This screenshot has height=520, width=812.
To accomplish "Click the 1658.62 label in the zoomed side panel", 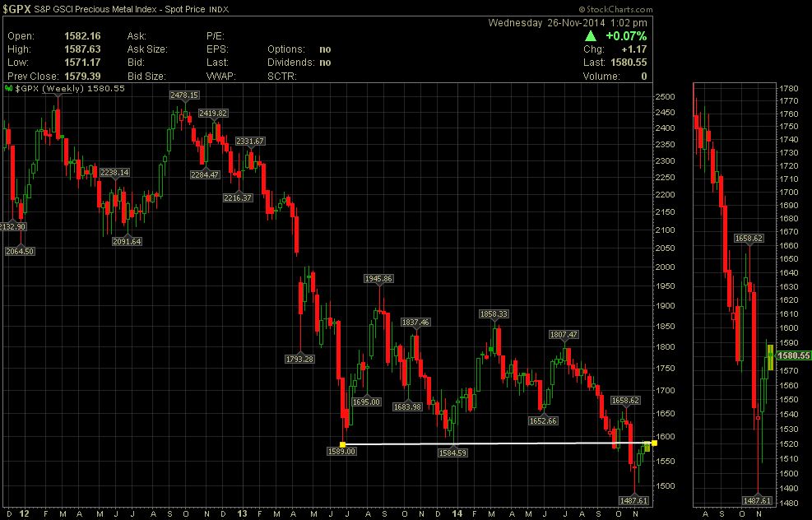I will pos(749,239).
